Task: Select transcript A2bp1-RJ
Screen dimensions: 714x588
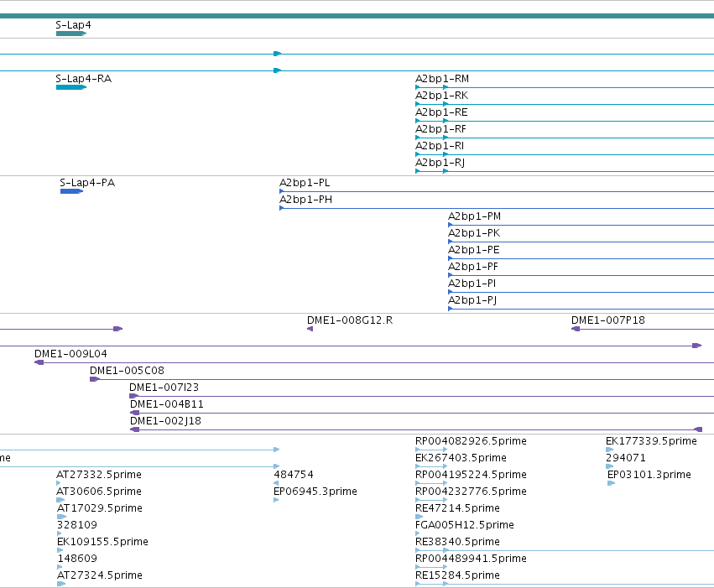Action: click(x=440, y=163)
